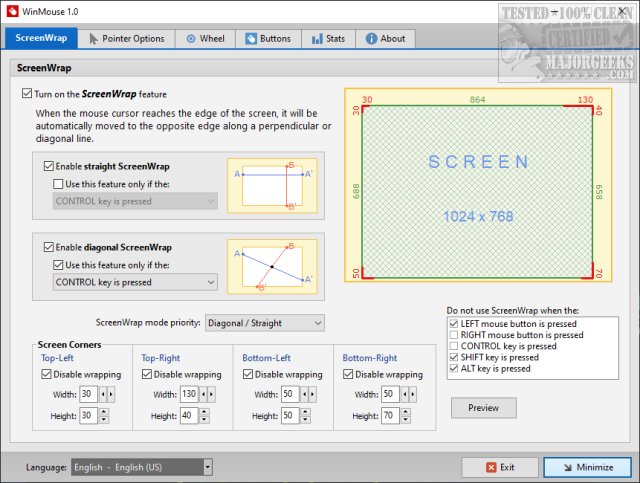Click the Top-Left Width field
The width and height of the screenshot is (640, 483).
(x=88, y=394)
